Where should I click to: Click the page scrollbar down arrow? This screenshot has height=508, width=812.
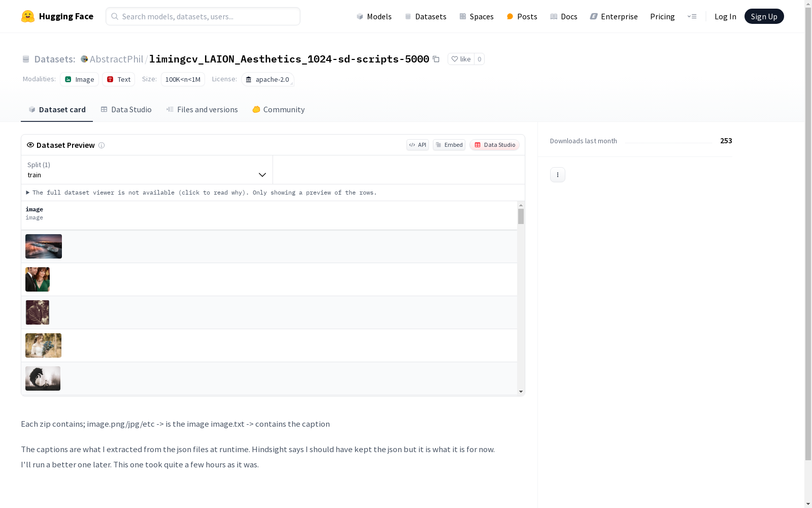(x=808, y=504)
